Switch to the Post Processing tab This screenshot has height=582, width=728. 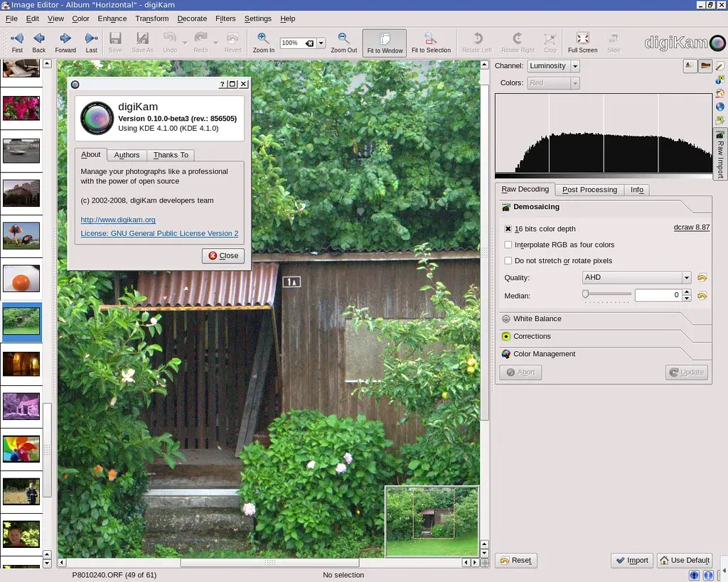pyautogui.click(x=589, y=189)
